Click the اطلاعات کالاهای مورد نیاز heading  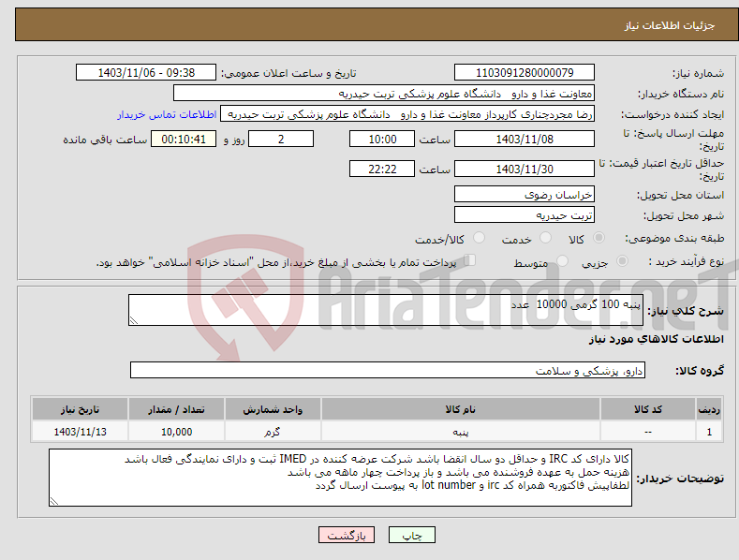pos(656,339)
